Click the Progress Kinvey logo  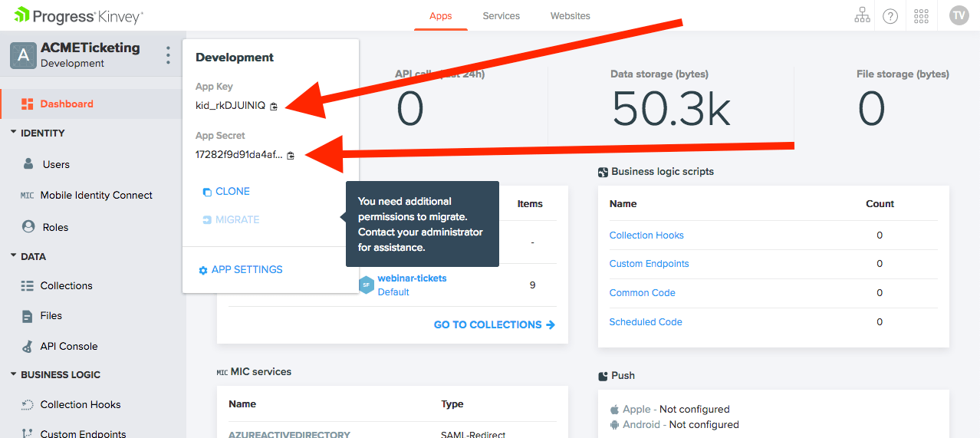pos(78,16)
